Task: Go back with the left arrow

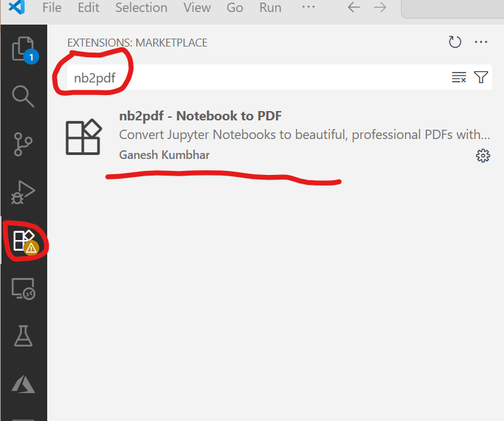Action: pyautogui.click(x=354, y=7)
